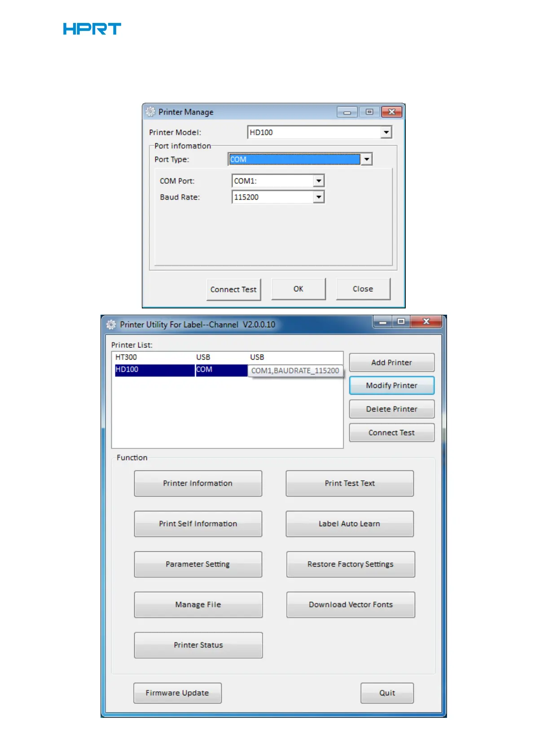Click the COM1,BAUDRATE_115200 tooltip text
Image resolution: width=535 pixels, height=756 pixels.
point(295,370)
